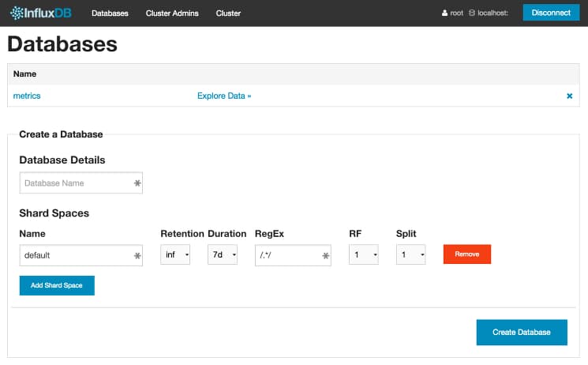Click the Create Database button
This screenshot has height=365, width=588.
(522, 333)
